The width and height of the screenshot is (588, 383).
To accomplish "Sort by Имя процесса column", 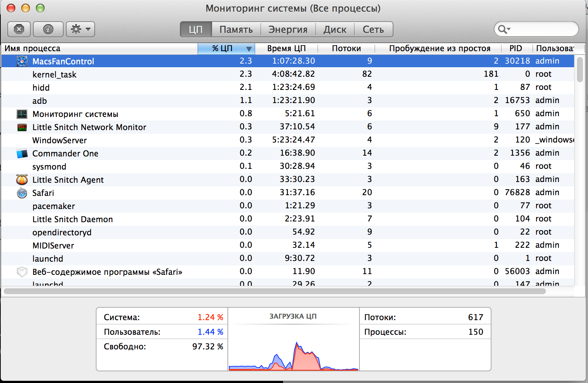I will click(x=99, y=49).
